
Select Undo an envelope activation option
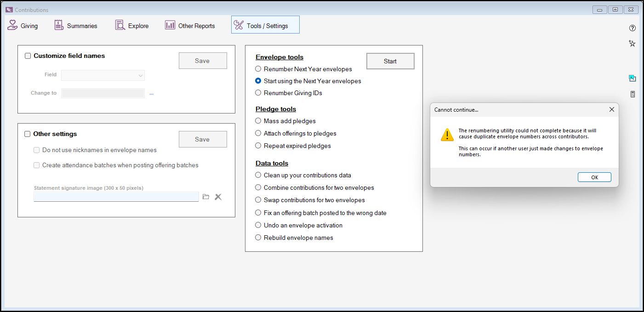point(258,225)
